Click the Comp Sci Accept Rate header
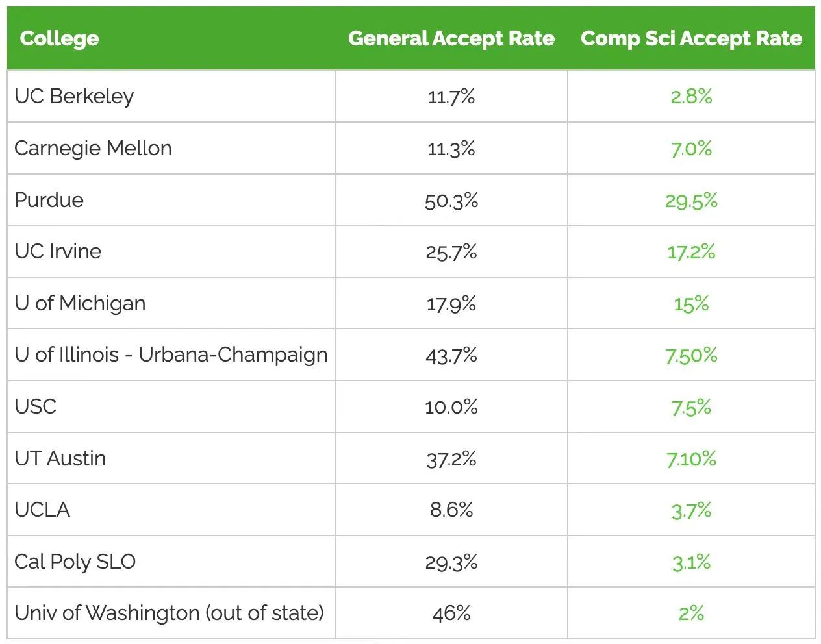This screenshot has width=821, height=644. click(691, 38)
